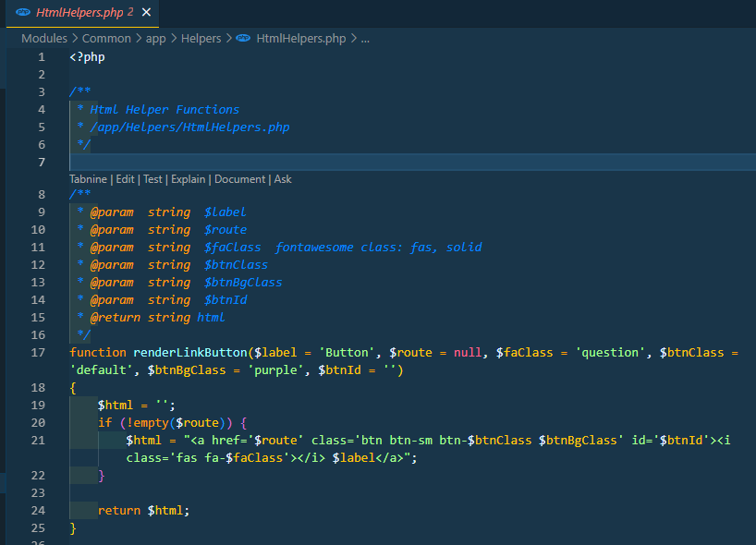Click 'return' keyword on line 24
Image resolution: width=756 pixels, height=545 pixels.
[x=119, y=510]
